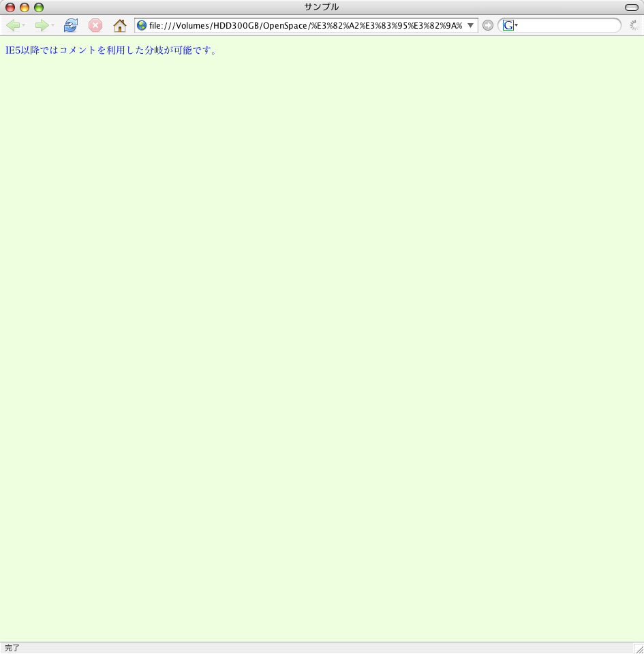This screenshot has width=644, height=654.
Task: Go to the Home page
Action: pyautogui.click(x=120, y=25)
